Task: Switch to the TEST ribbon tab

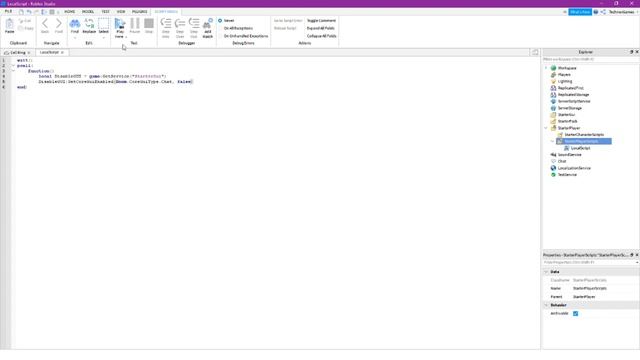Action: pyautogui.click(x=105, y=11)
